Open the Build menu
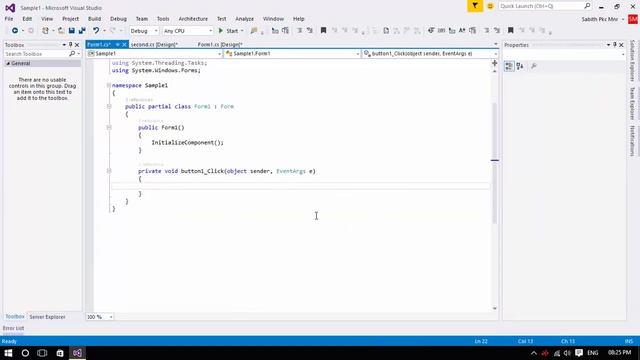The height and width of the screenshot is (360, 640). point(94,19)
